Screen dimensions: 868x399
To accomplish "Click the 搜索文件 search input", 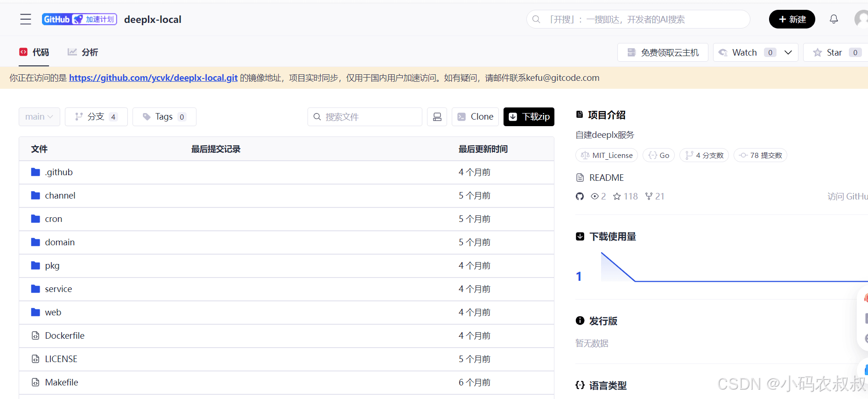I will [365, 117].
